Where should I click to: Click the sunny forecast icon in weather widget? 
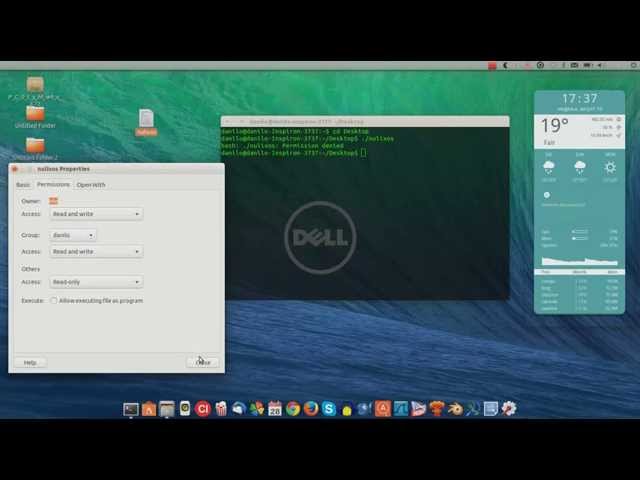(x=610, y=167)
